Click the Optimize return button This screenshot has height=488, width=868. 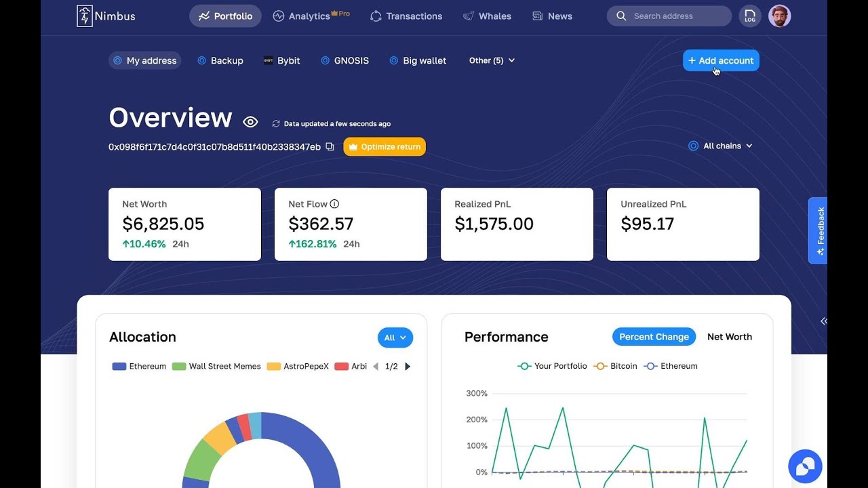384,146
